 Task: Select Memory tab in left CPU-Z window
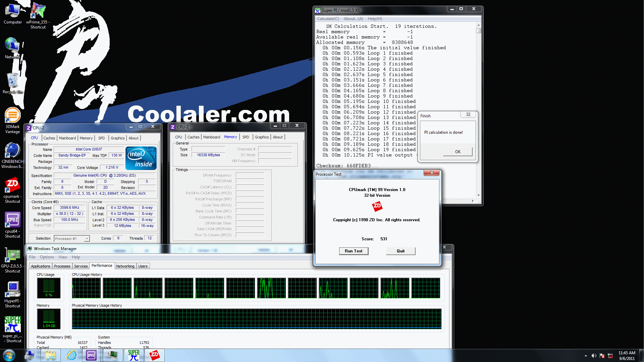click(x=86, y=138)
